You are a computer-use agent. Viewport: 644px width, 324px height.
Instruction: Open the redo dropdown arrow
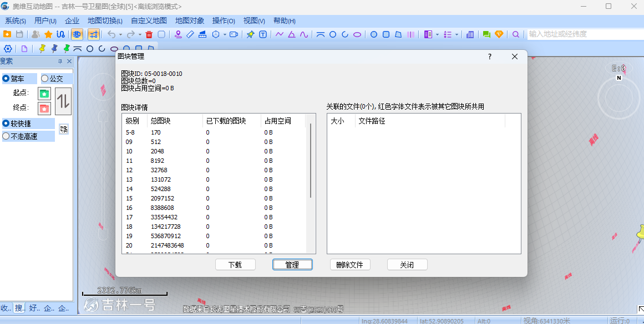[x=140, y=34]
